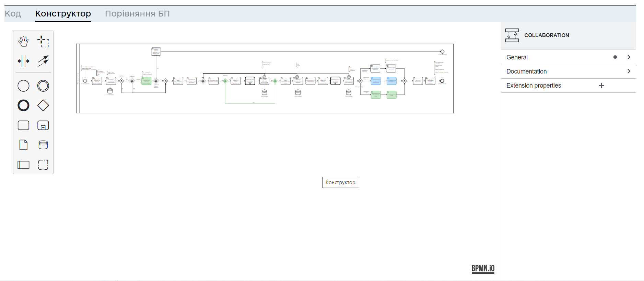
Task: Select the vertical pool label band of diagram
Action: pyautogui.click(x=78, y=78)
